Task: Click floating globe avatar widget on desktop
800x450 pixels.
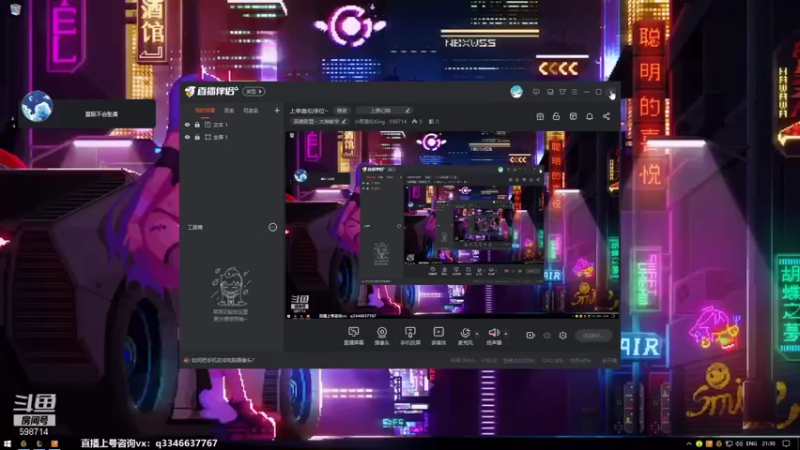Action: [37, 106]
